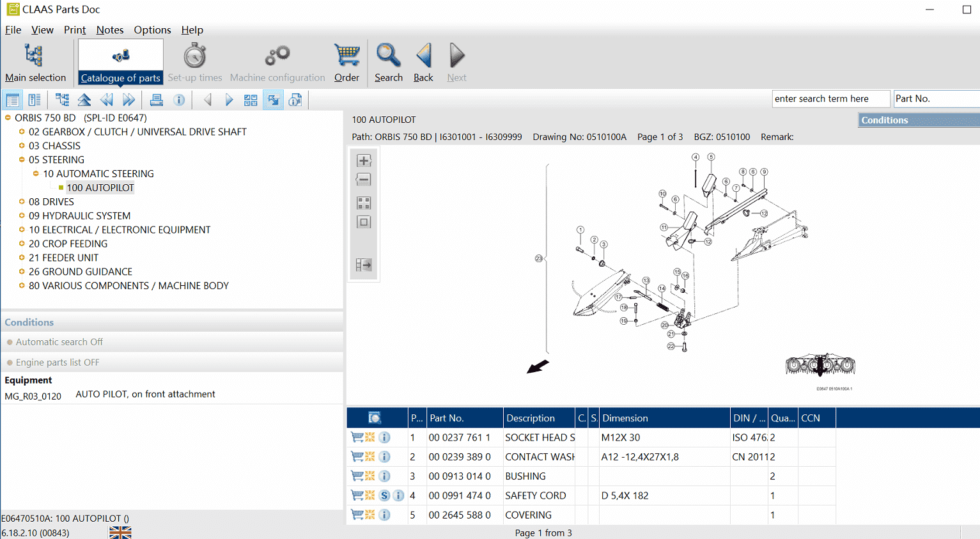Zoom out of the drawing with the minus button
Viewport: 980px width, 539px height.
(364, 180)
